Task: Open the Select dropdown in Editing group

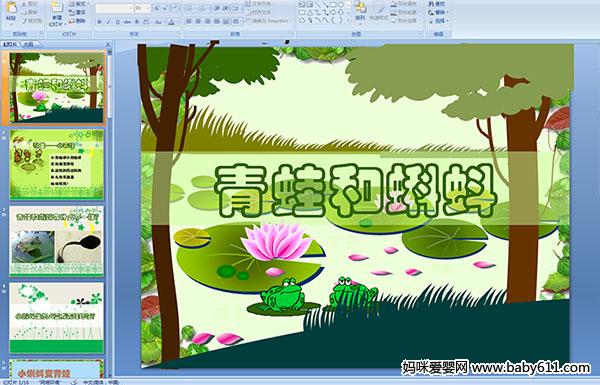Action: point(439,21)
